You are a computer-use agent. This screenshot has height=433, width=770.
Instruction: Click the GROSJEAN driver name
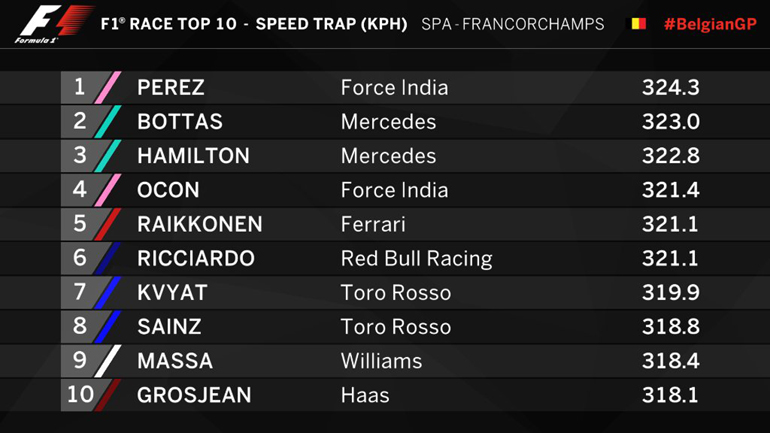pos(192,395)
